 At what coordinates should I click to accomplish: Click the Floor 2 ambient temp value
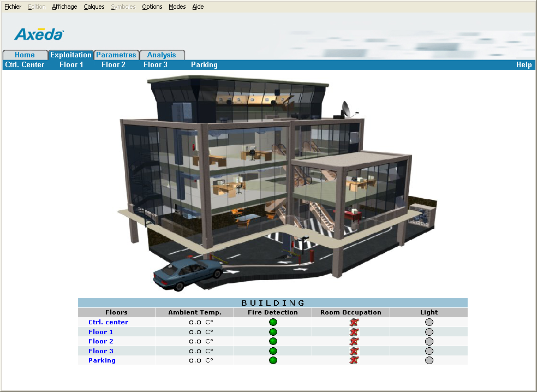pyautogui.click(x=201, y=341)
